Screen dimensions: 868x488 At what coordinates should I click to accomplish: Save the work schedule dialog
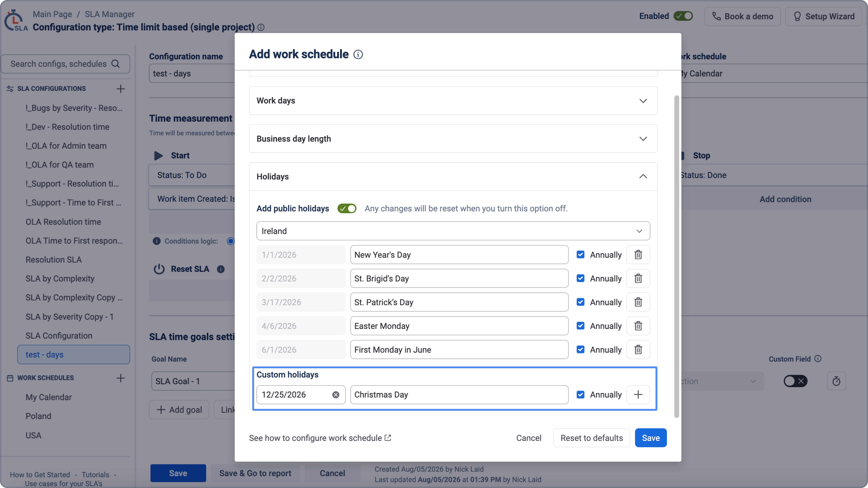[651, 438]
